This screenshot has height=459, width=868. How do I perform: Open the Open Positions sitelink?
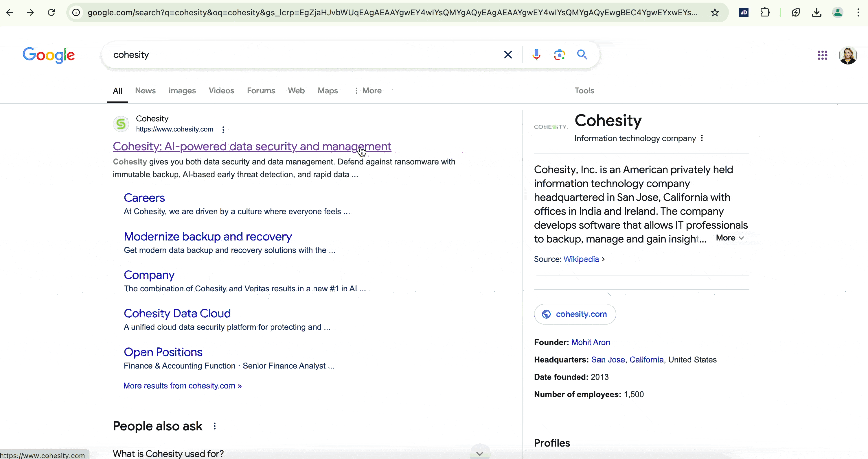(x=163, y=352)
